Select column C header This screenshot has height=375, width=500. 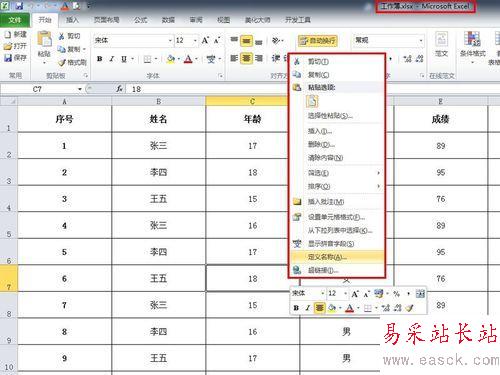(252, 101)
